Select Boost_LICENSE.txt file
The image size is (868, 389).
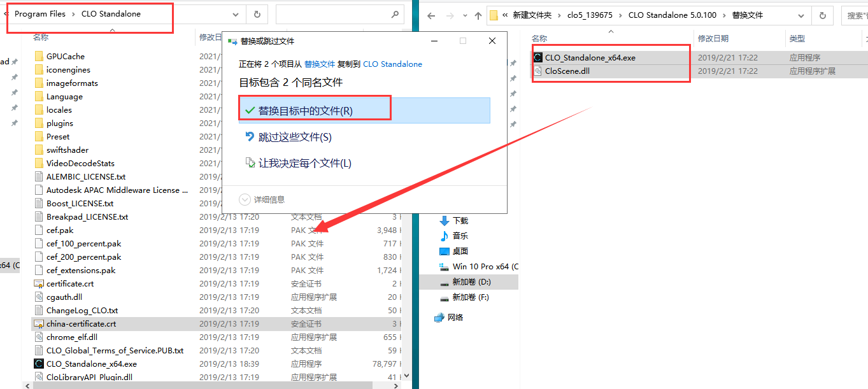click(x=80, y=203)
